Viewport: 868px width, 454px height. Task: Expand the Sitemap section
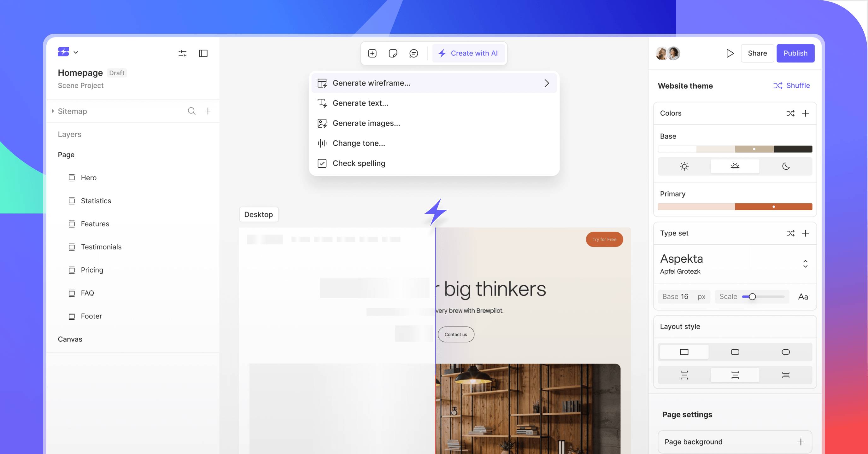(x=53, y=111)
